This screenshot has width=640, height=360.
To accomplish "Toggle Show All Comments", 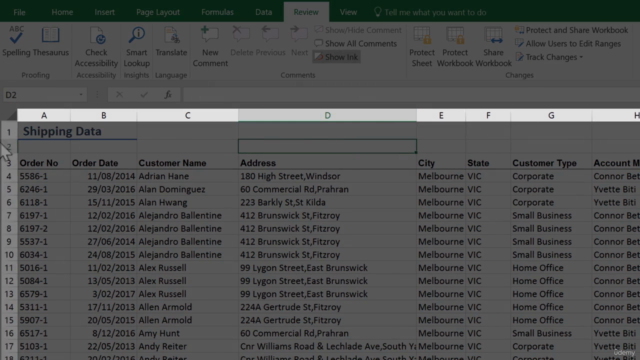I will pyautogui.click(x=356, y=44).
